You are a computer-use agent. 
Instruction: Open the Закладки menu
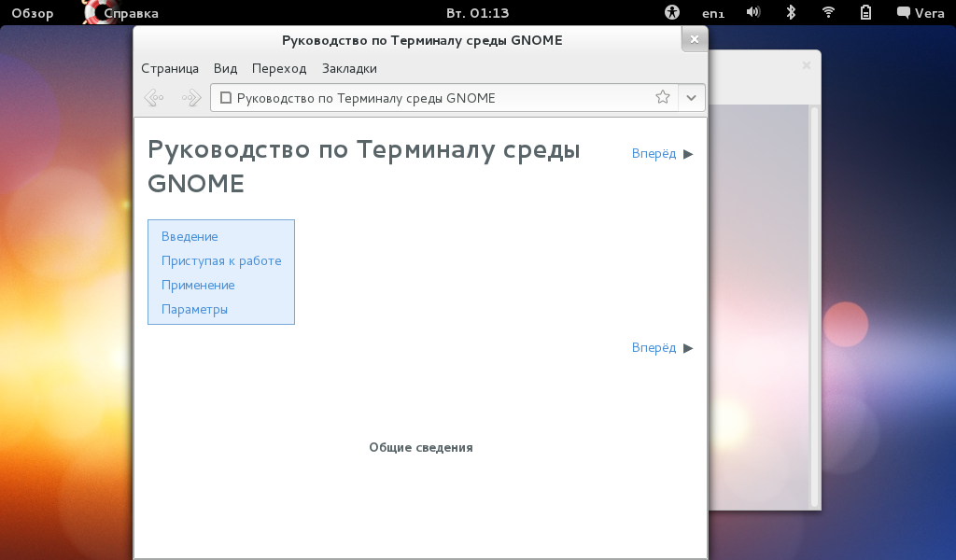coord(349,68)
